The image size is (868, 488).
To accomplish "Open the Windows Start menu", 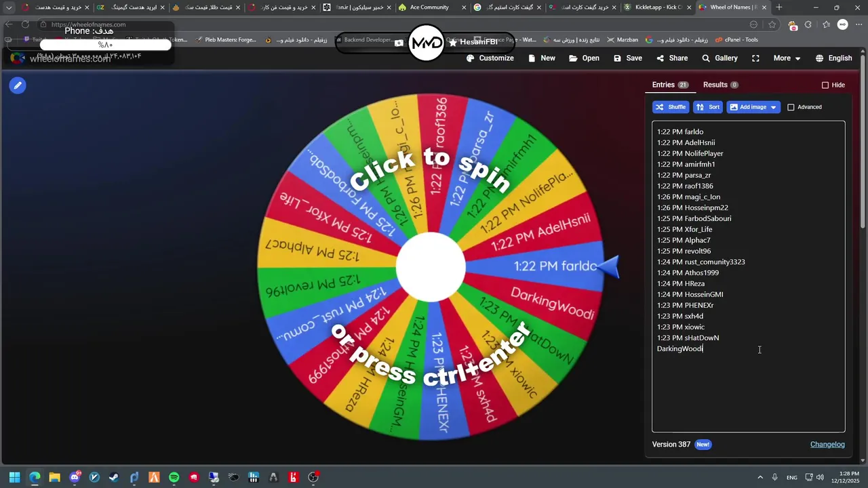I will click(x=14, y=477).
